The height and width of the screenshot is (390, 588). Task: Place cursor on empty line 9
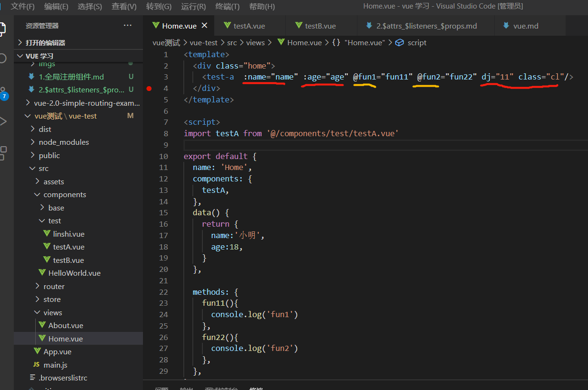286,145
